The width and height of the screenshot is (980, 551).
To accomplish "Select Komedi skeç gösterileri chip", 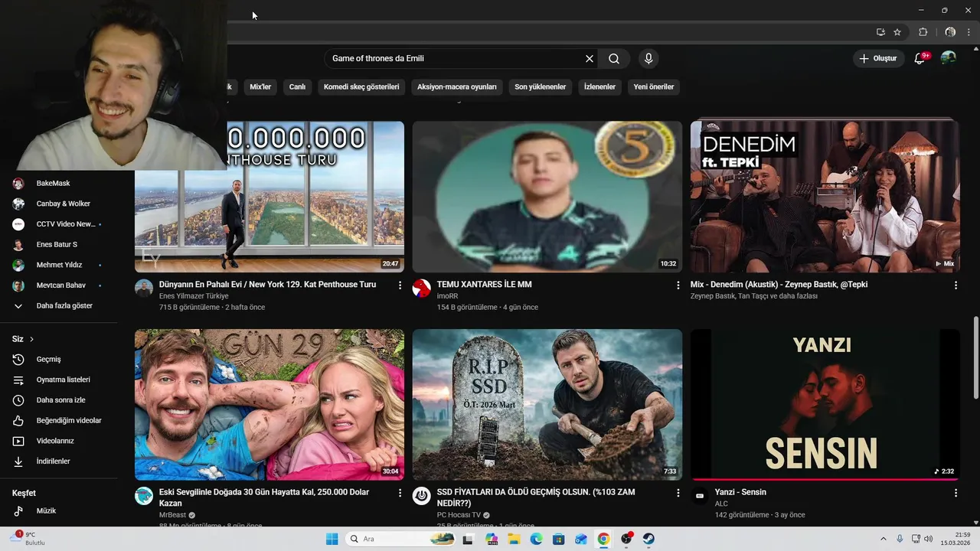I will (361, 86).
